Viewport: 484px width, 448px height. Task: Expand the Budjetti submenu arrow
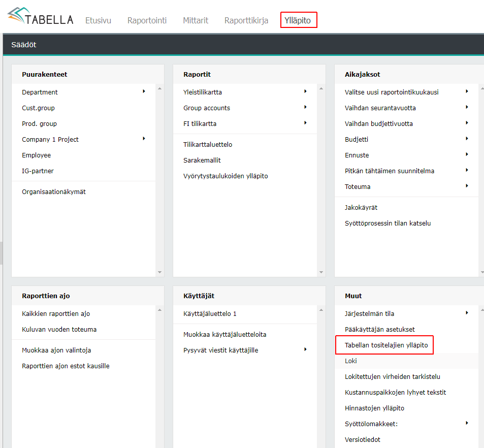(x=467, y=139)
